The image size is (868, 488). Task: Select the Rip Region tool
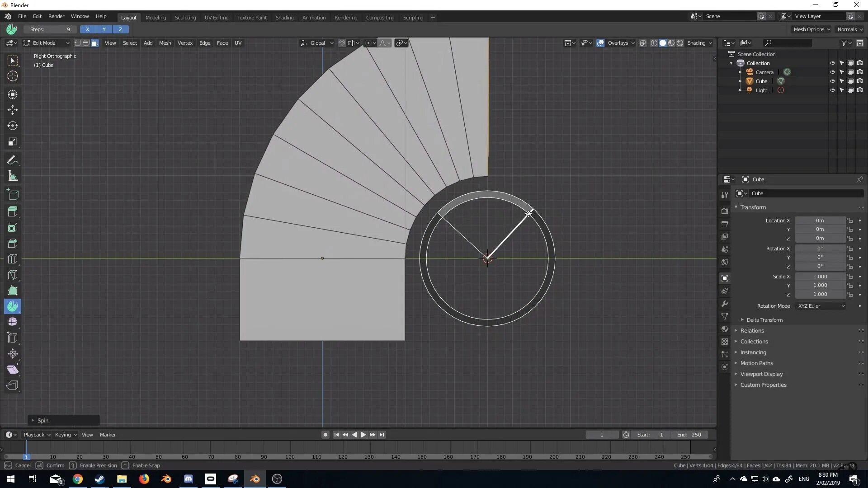click(13, 385)
